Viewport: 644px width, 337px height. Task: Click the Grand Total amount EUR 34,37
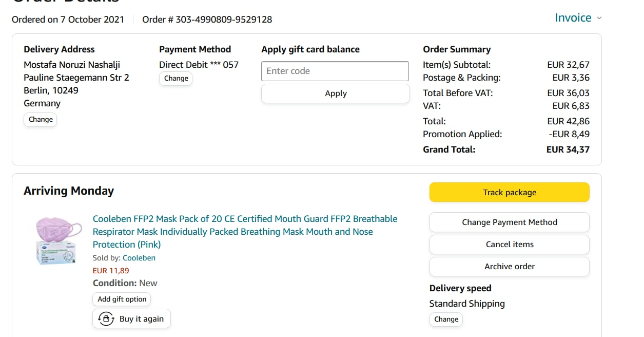tap(568, 149)
